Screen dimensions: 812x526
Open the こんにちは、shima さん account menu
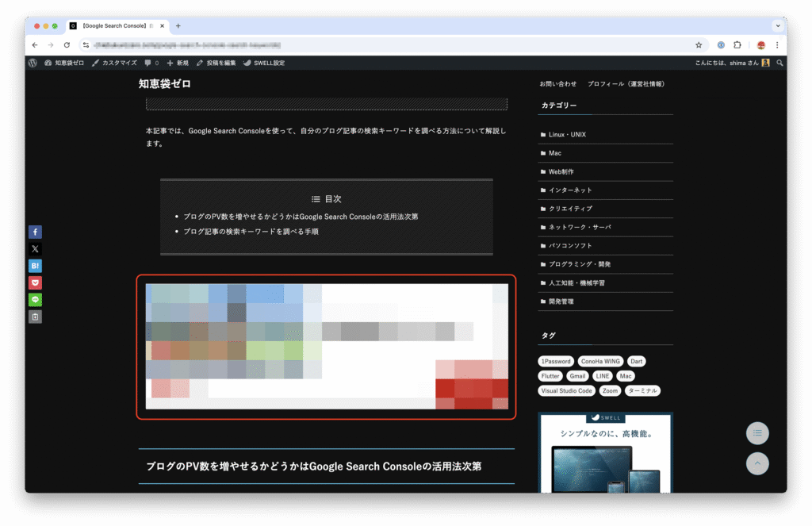pos(732,63)
